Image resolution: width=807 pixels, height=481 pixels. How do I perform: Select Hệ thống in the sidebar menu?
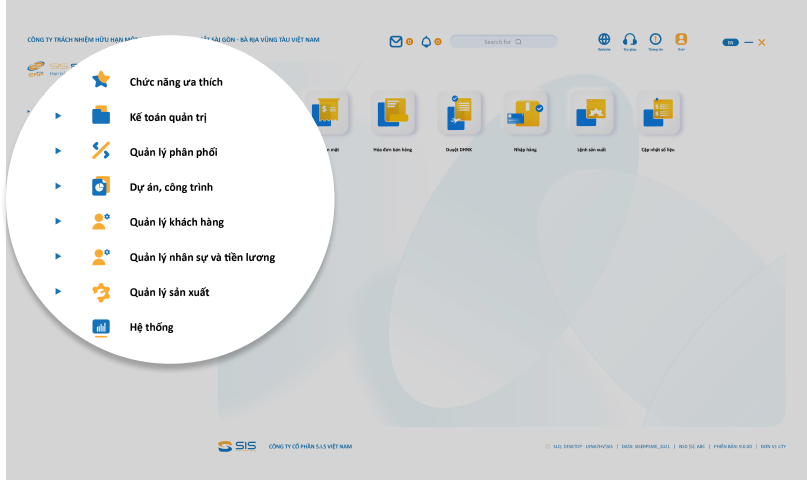click(x=152, y=327)
